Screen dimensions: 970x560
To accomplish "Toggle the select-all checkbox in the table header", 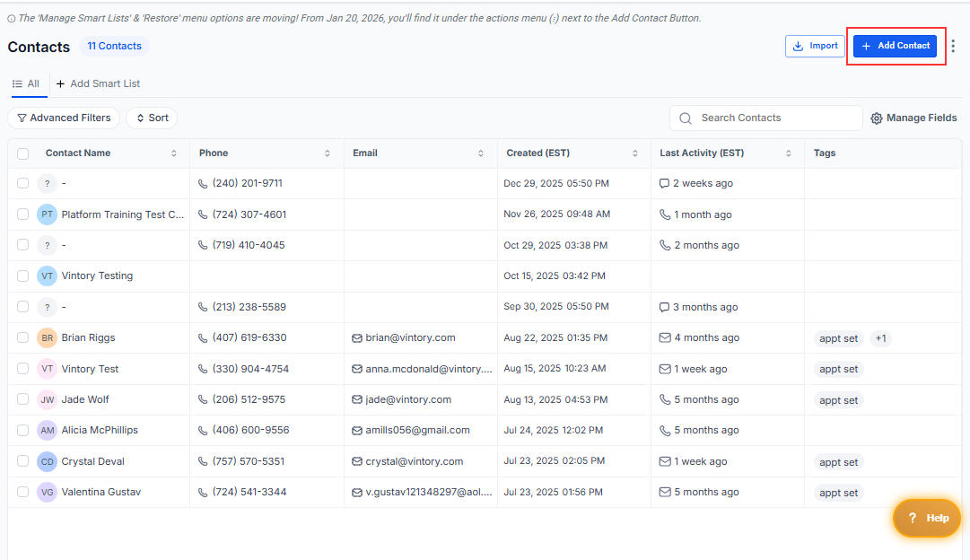I will pos(23,153).
